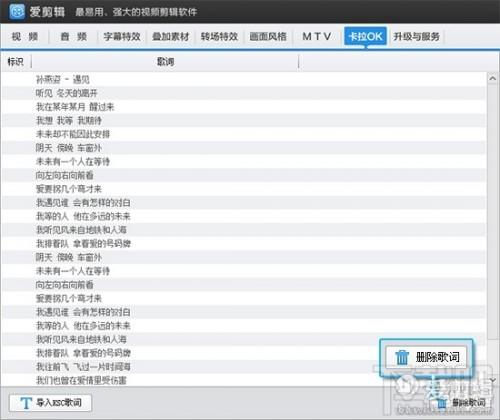Open the 音频 tab
The height and width of the screenshot is (420, 500).
74,36
